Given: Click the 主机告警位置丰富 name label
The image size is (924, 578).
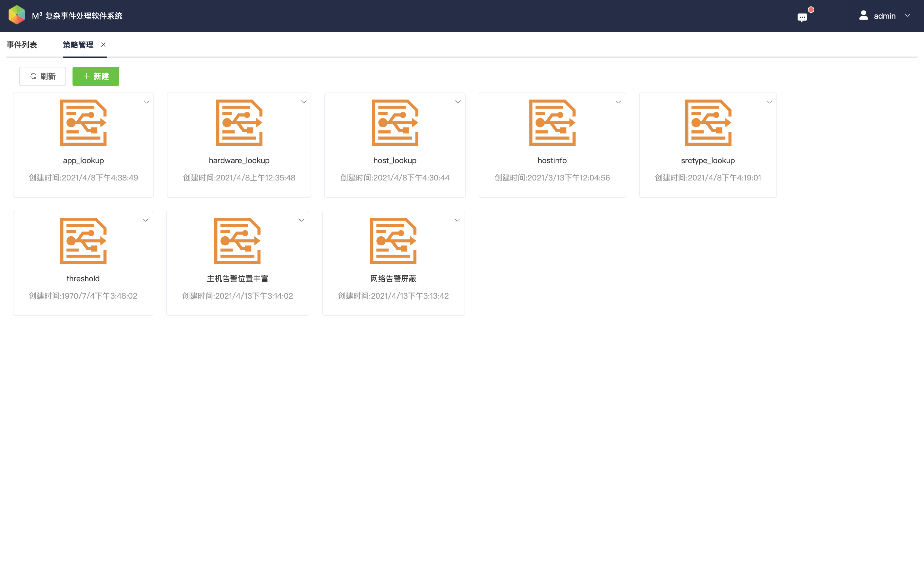Looking at the screenshot, I should [x=237, y=279].
